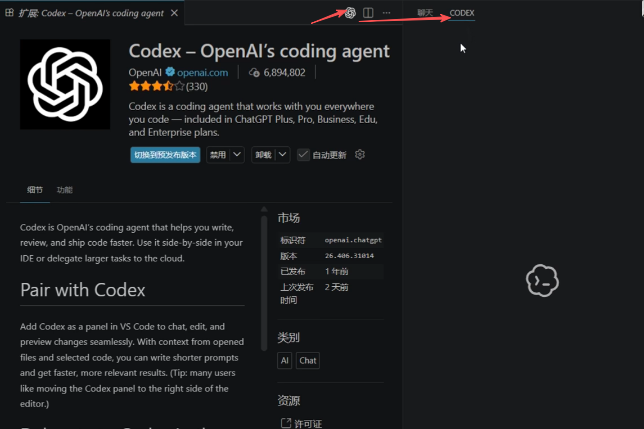Image resolution: width=644 pixels, height=429 pixels.
Task: Click the Pair with Codex heading
Action: click(83, 290)
